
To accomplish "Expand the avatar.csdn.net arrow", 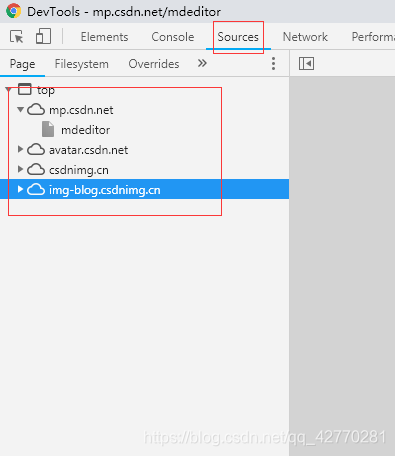I will pos(20,149).
